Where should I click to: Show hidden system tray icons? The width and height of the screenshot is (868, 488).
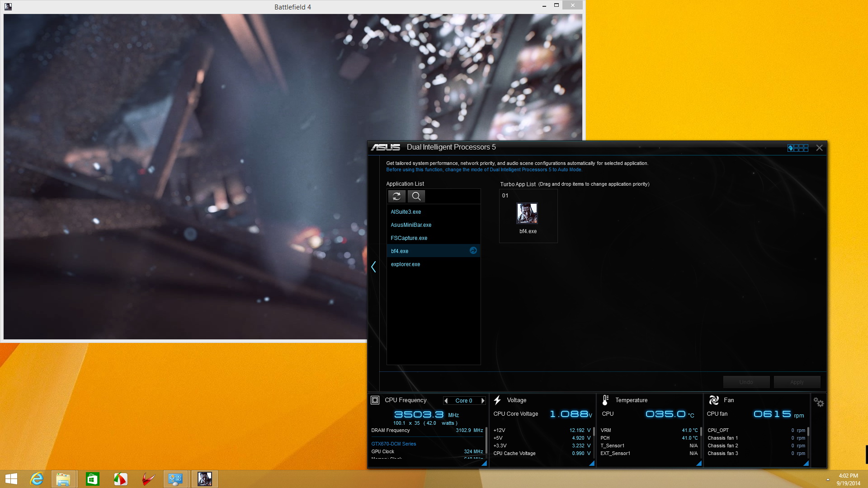point(828,479)
